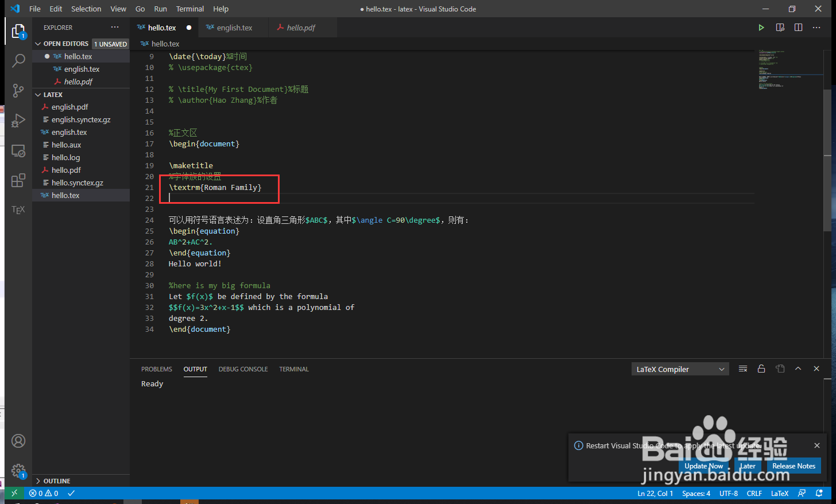Change UTF-8 file encoding in status bar
The image size is (836, 504).
coord(729,493)
